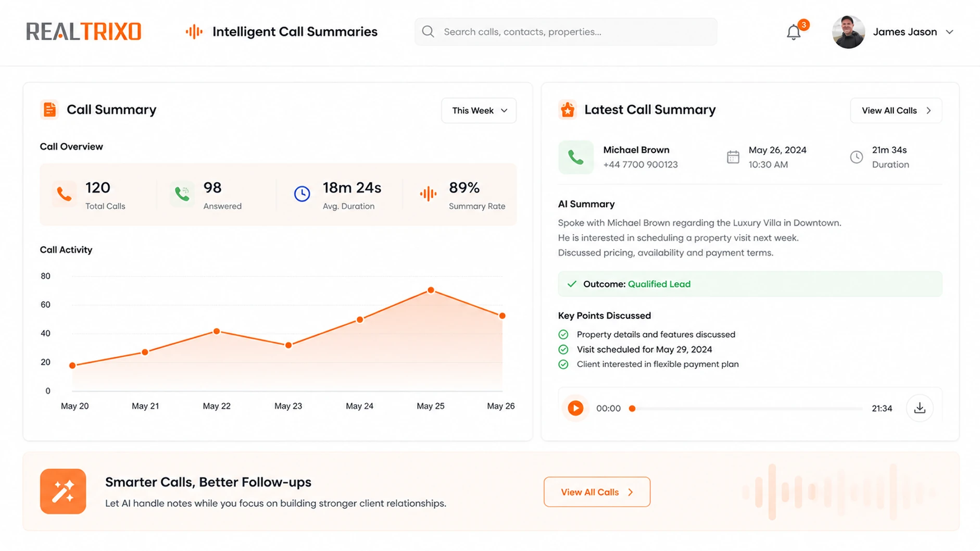
Task: Click the Avg. Duration clock icon
Action: click(x=302, y=194)
